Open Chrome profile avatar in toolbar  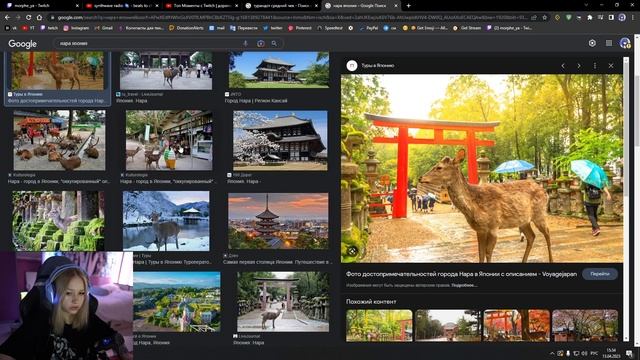click(622, 18)
